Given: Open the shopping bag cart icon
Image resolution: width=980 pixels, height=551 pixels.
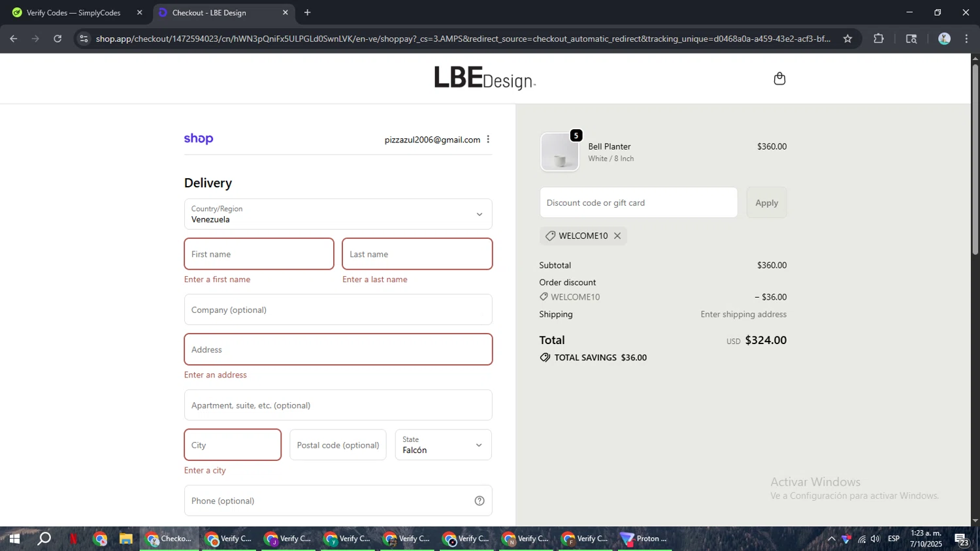Looking at the screenshot, I should [779, 78].
